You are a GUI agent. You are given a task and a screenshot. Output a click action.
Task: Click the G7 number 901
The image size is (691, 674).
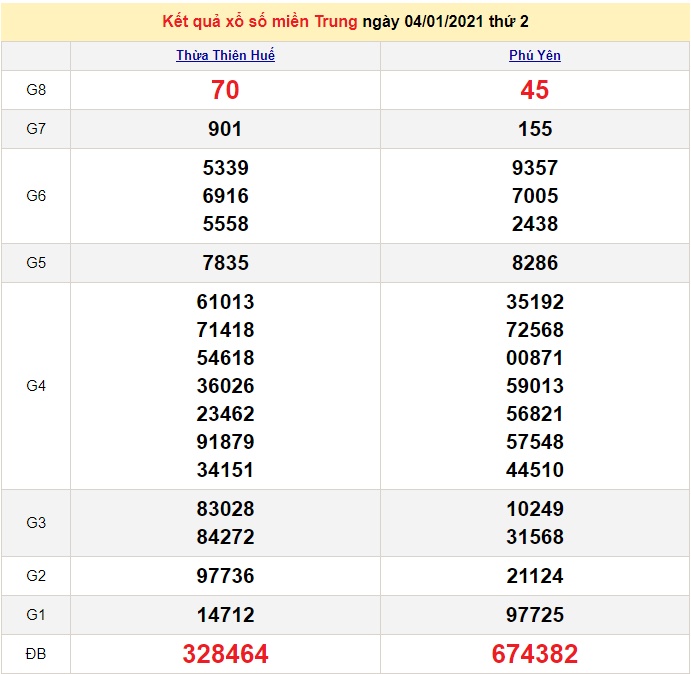pyautogui.click(x=225, y=129)
